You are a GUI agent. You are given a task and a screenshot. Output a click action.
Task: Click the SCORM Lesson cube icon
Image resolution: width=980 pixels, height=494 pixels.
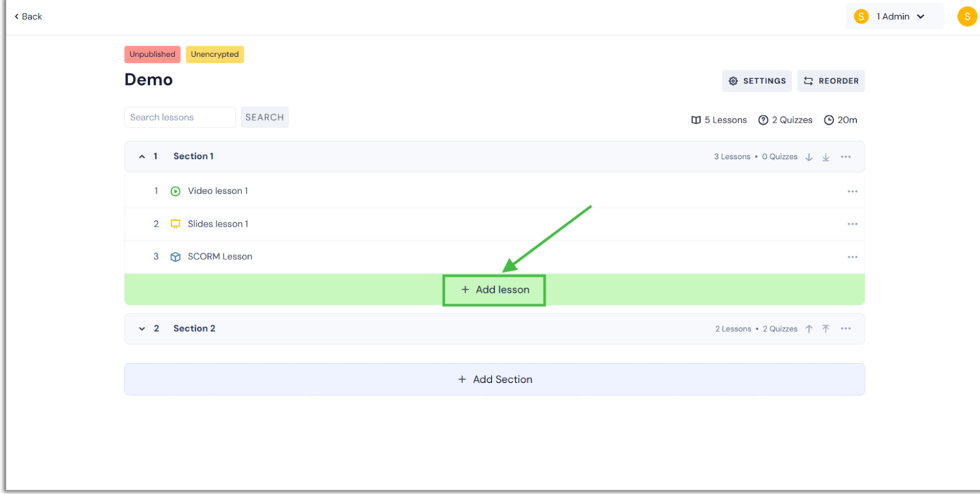175,256
